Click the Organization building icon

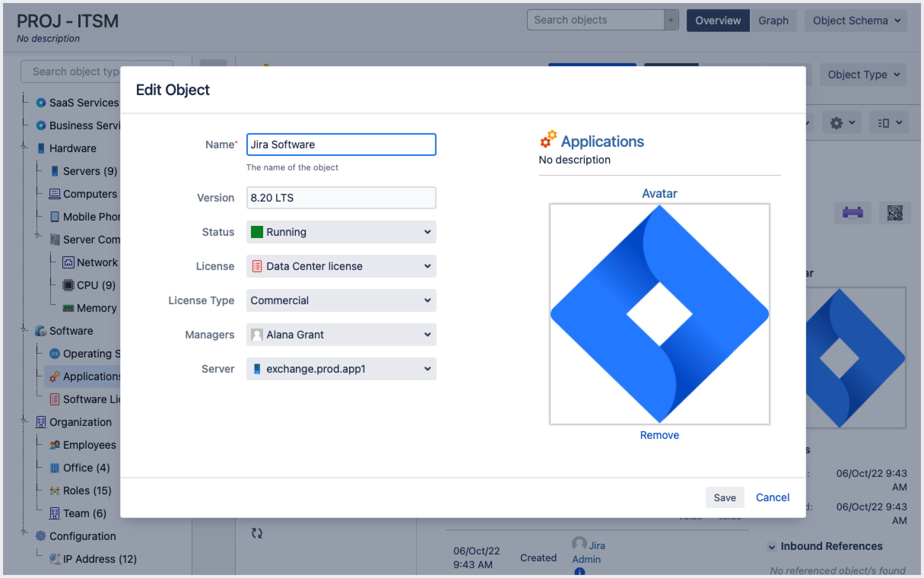point(41,422)
